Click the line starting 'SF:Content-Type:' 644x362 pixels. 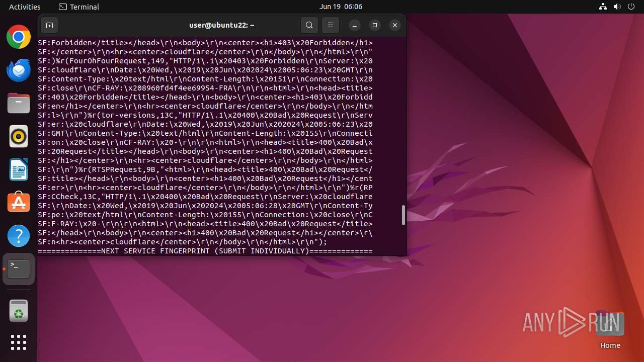pyautogui.click(x=205, y=79)
